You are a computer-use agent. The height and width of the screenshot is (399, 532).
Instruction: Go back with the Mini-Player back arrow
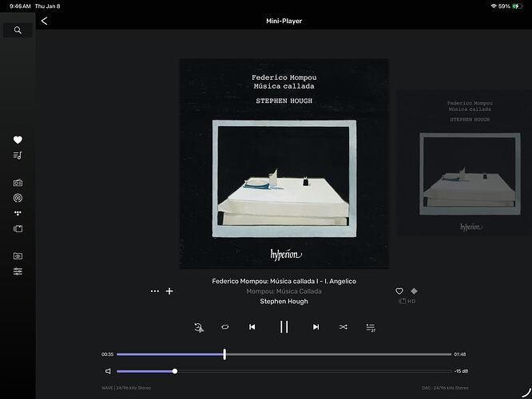coord(44,21)
